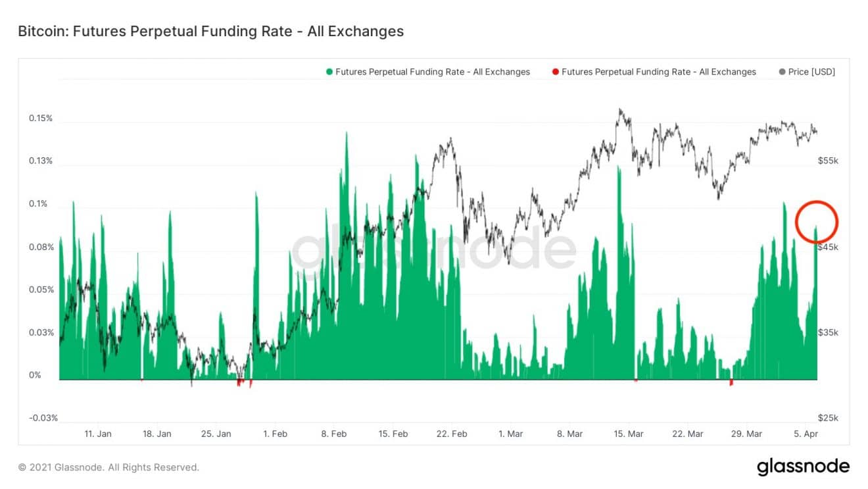Screen dimensions: 868x489
Task: Click the 0% funding rate axis label
Action: pos(34,375)
